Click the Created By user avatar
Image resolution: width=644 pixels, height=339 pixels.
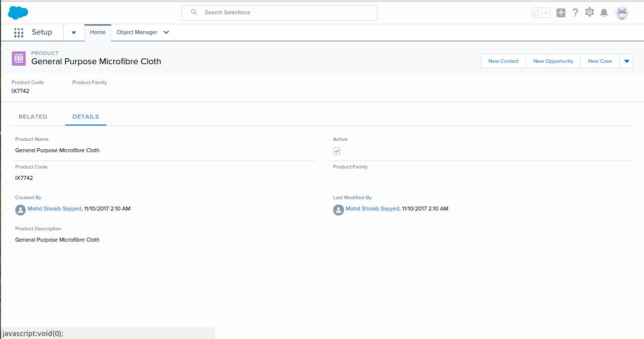point(20,210)
